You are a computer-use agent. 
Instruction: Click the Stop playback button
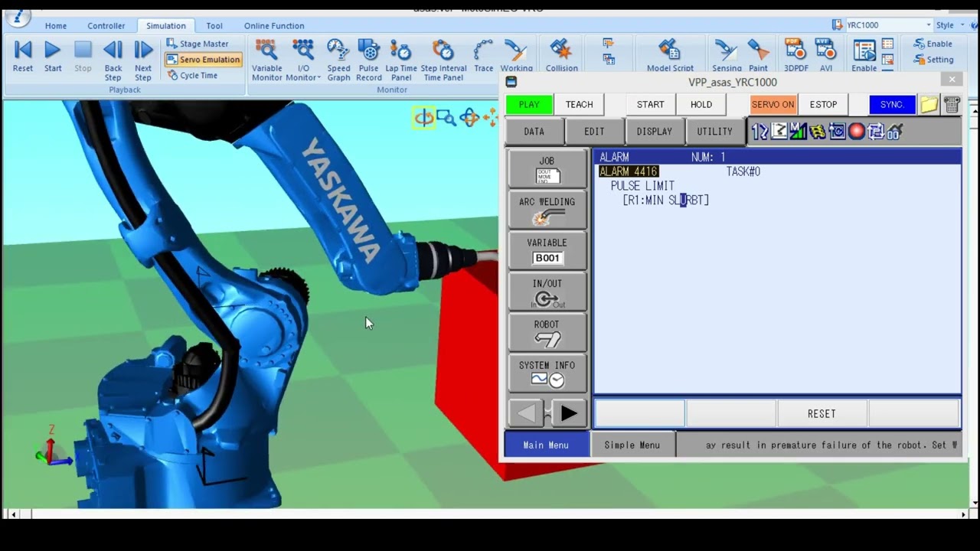83,57
